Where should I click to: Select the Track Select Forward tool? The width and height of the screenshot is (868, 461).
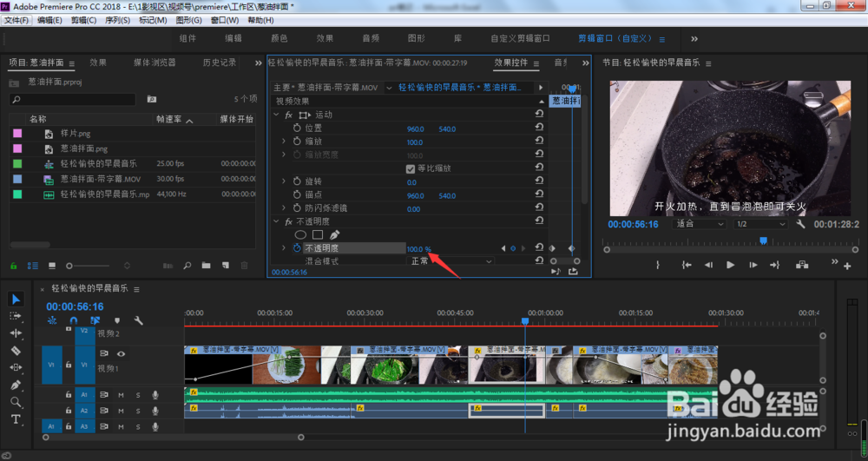[16, 316]
